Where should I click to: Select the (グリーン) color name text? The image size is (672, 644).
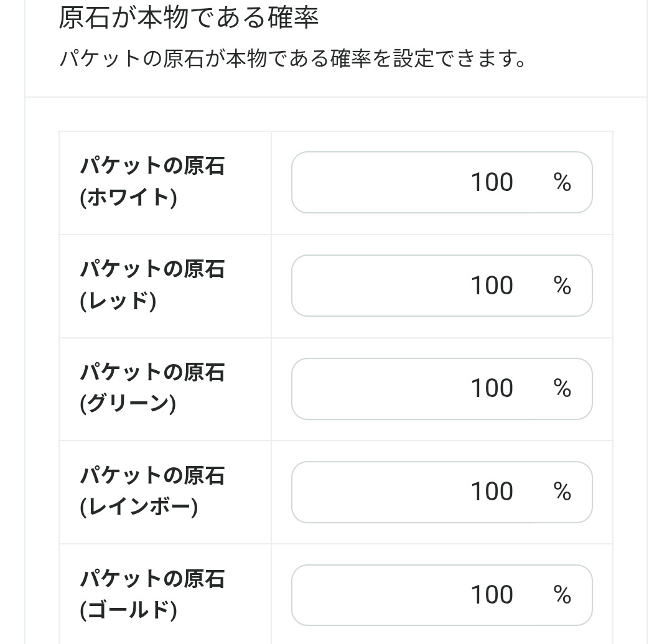coord(128,404)
